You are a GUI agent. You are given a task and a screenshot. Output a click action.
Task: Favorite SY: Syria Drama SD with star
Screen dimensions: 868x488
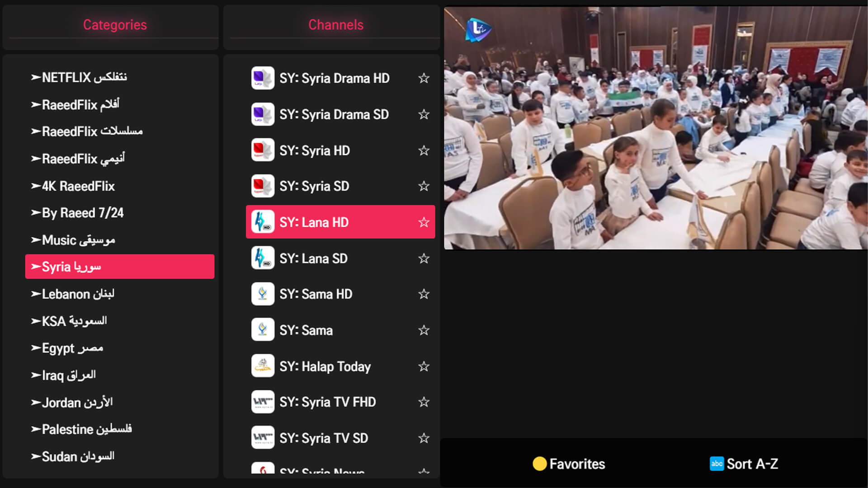click(x=424, y=114)
